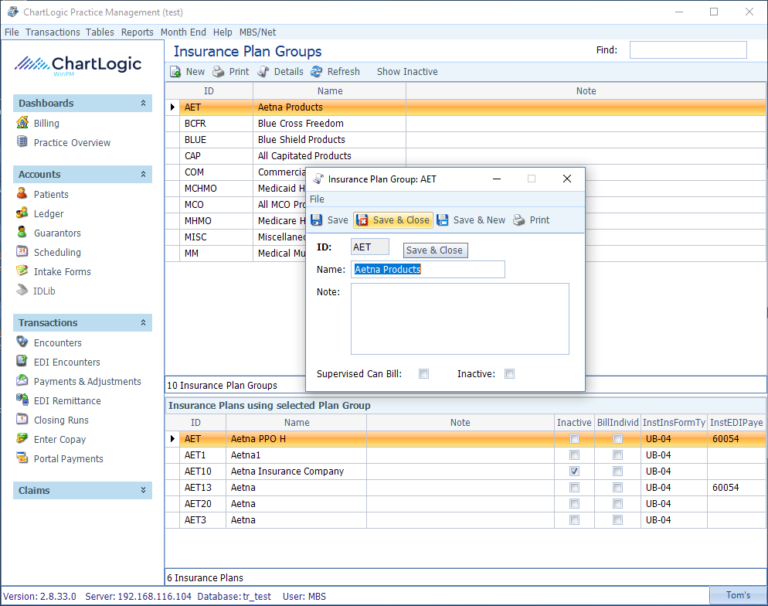Click the Details toolbar icon

coord(264,72)
